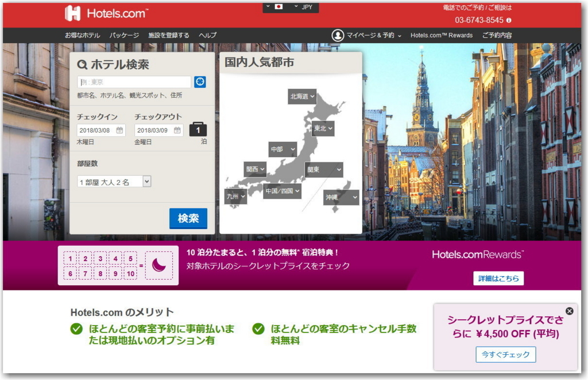
Task: Open 施設を登録する menu item
Action: [169, 35]
